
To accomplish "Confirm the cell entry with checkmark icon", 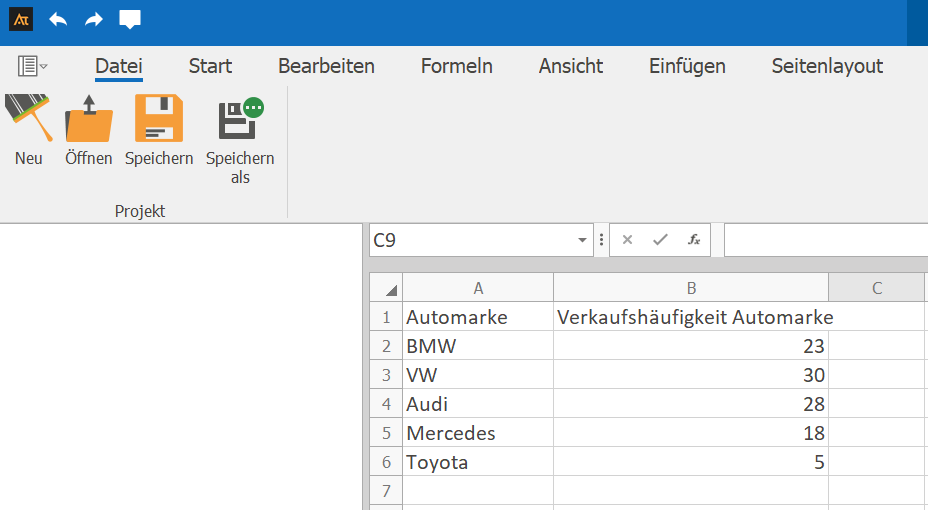I will pyautogui.click(x=660, y=240).
